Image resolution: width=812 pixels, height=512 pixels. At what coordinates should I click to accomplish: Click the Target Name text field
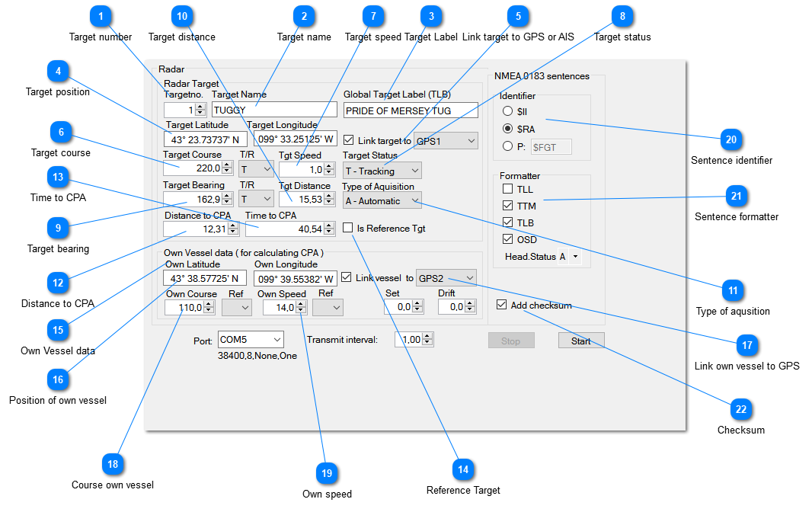click(x=274, y=110)
